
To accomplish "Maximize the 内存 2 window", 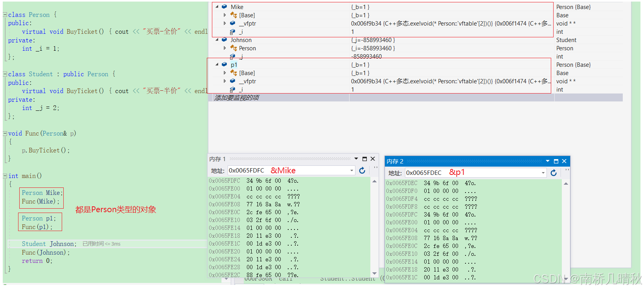I will point(556,161).
